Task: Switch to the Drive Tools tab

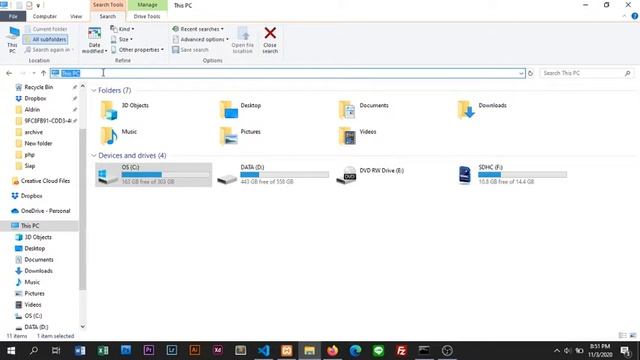Action: [147, 16]
